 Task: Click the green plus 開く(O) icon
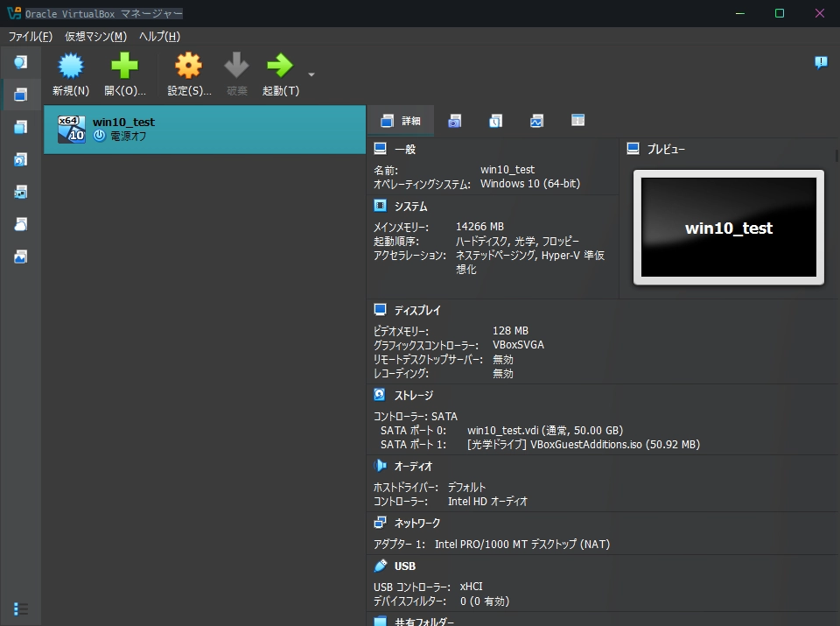(124, 67)
